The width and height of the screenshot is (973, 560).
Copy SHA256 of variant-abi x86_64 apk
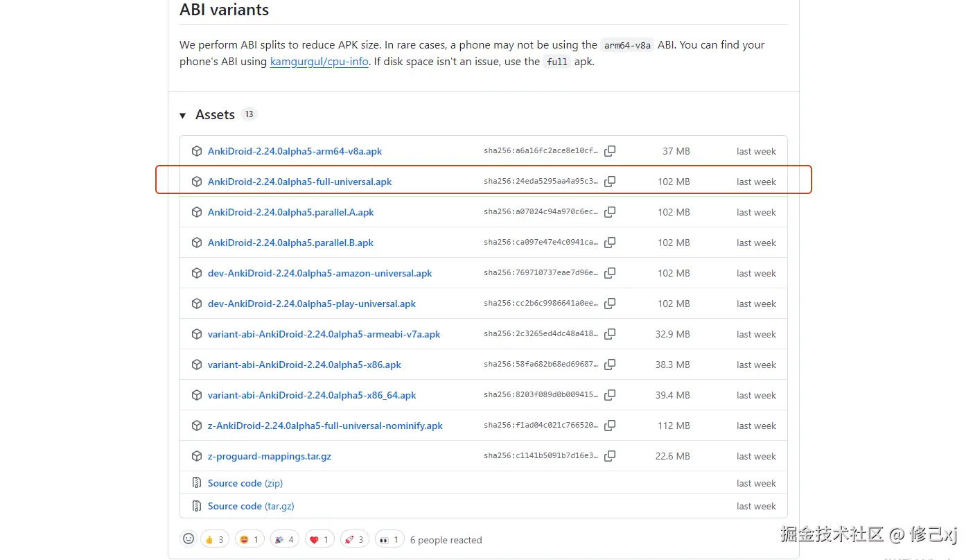610,395
